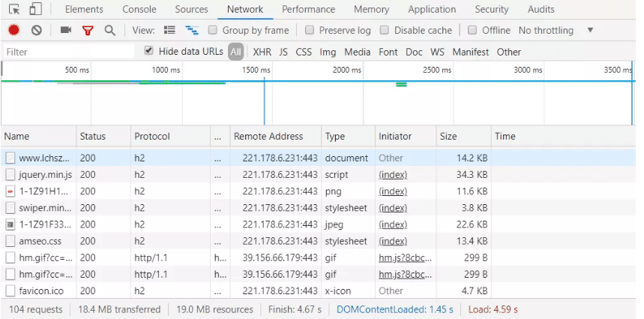Click the Filter text input field
Viewport: 644px width, 319px height.
pos(67,52)
